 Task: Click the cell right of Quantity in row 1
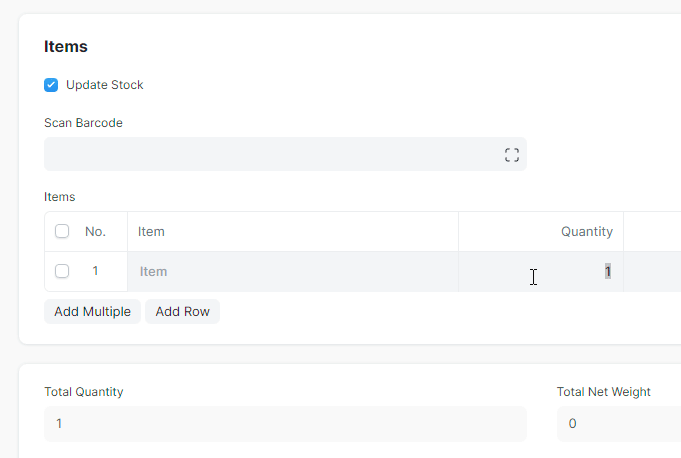(652, 272)
